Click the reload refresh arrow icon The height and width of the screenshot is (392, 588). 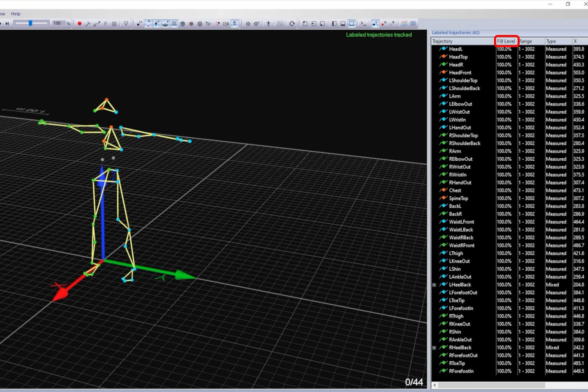point(292,24)
